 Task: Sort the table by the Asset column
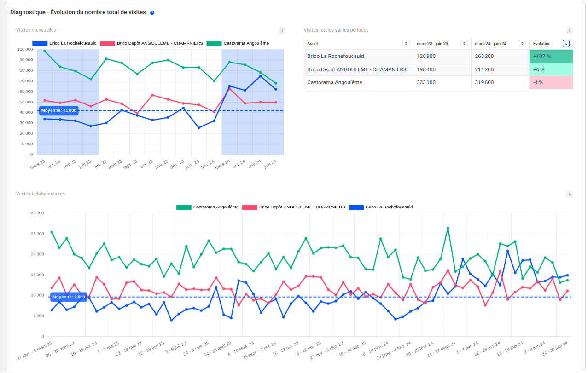pos(406,44)
